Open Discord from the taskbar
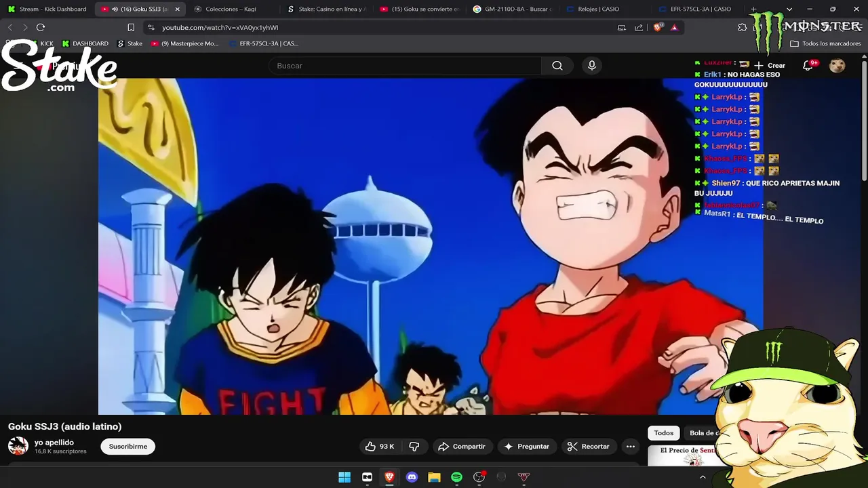 point(412,477)
